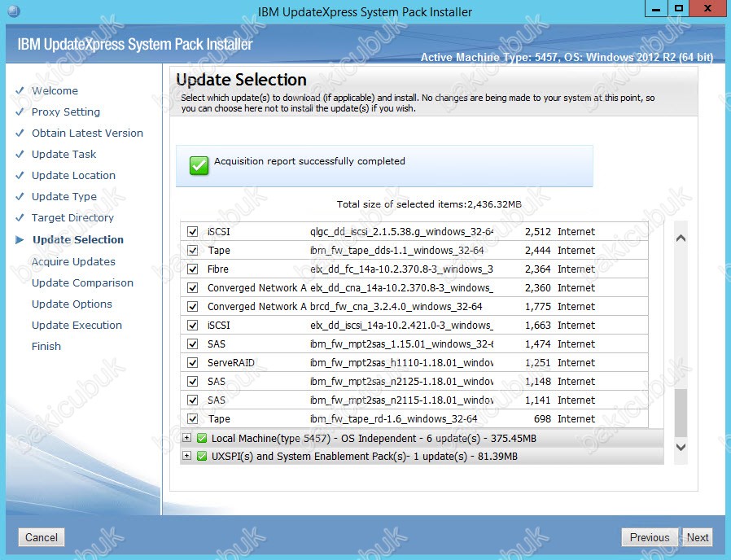Click the Fibre row label
Screen dimensions: 731x560
(x=217, y=269)
